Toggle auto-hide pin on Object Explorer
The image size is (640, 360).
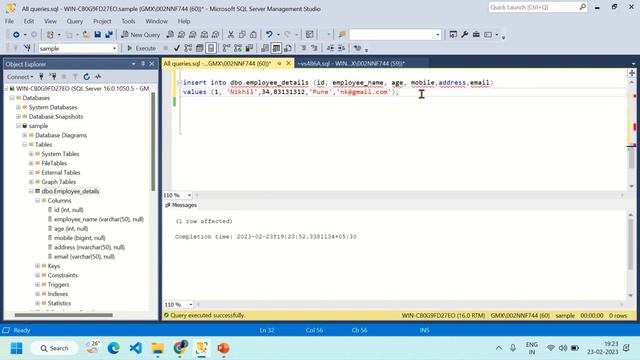click(x=143, y=64)
